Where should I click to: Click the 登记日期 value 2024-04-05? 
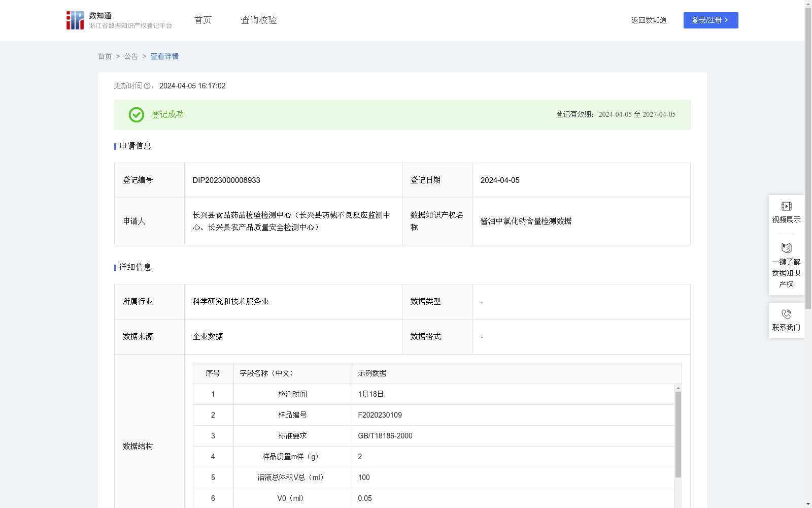coord(500,180)
